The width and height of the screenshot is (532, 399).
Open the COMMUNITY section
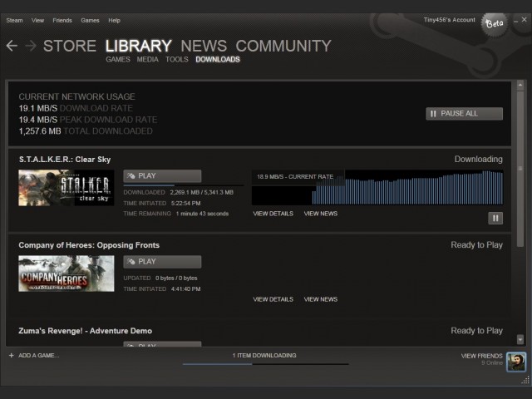click(283, 46)
